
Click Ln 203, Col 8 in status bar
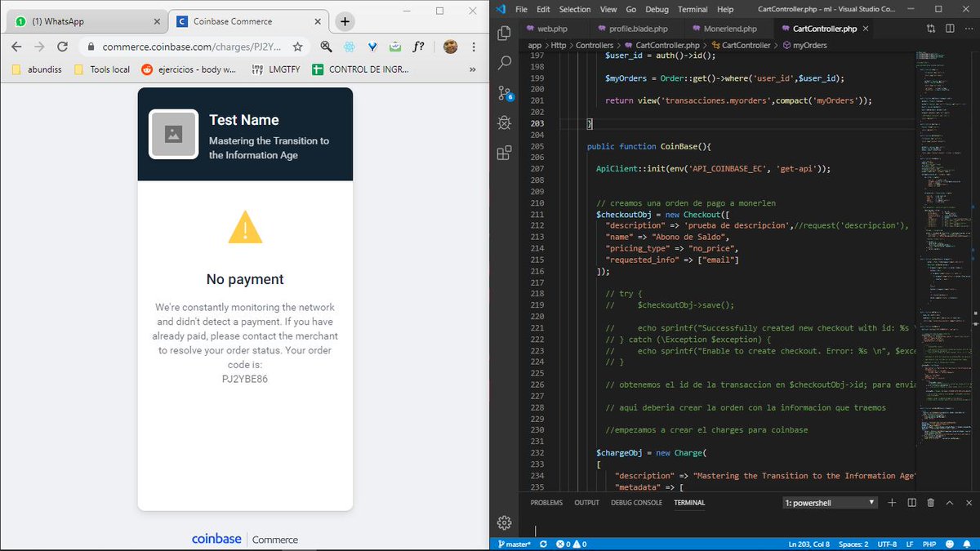808,544
